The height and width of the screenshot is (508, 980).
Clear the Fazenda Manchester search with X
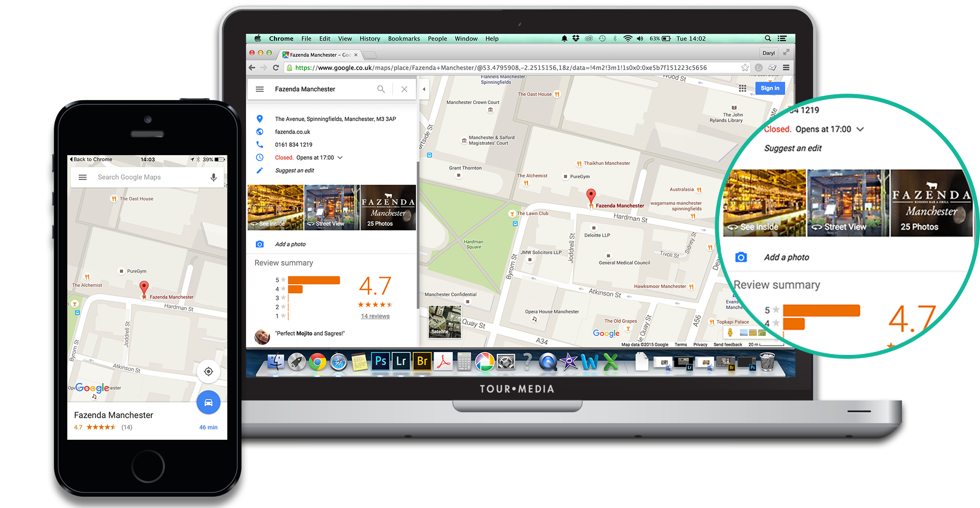[x=404, y=89]
